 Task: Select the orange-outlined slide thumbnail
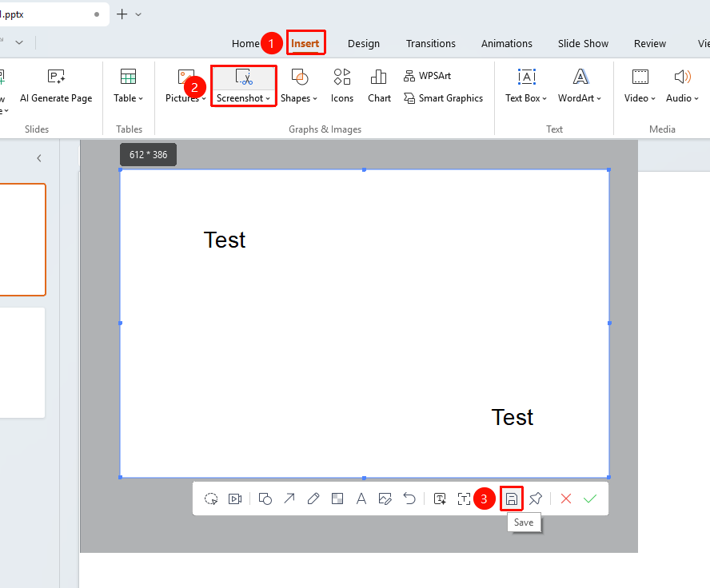click(22, 239)
